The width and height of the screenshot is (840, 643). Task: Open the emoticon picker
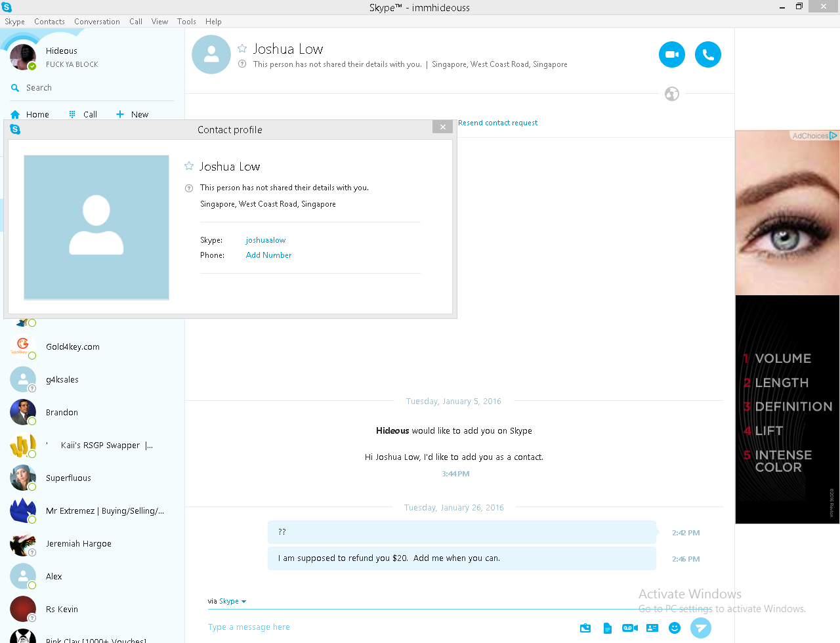tap(675, 628)
